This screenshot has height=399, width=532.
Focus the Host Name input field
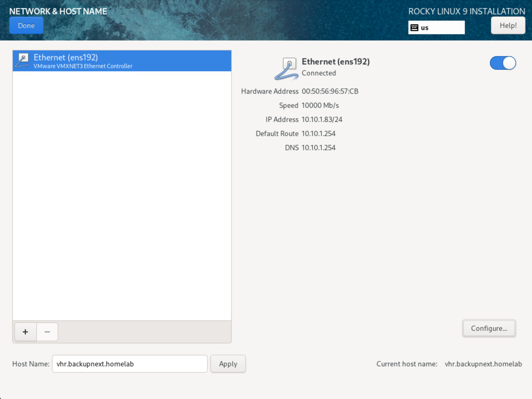[x=130, y=364]
